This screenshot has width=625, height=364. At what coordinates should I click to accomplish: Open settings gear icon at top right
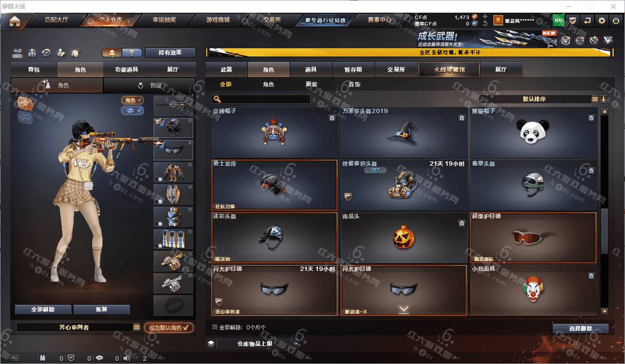pos(602,20)
